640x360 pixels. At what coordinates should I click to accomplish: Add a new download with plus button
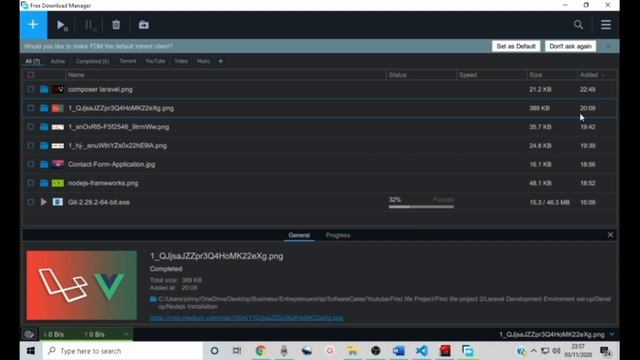pyautogui.click(x=33, y=25)
